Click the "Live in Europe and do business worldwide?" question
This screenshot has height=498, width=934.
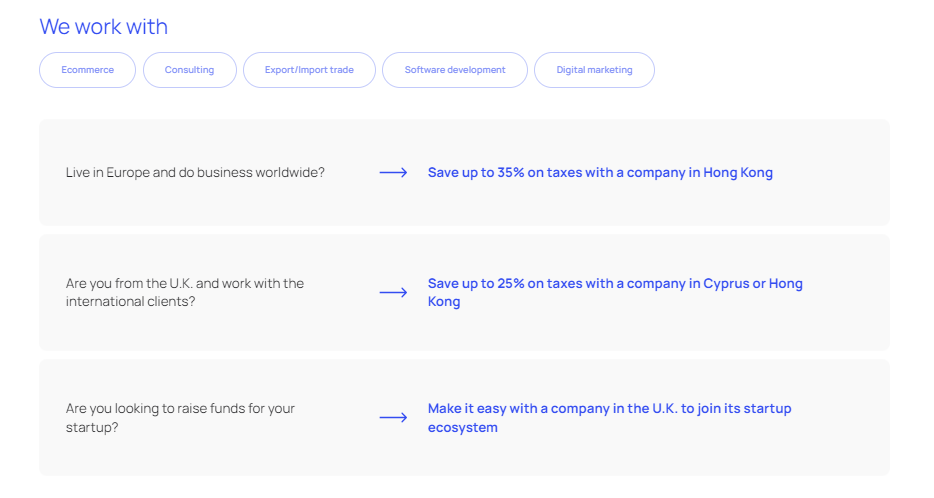pos(195,173)
